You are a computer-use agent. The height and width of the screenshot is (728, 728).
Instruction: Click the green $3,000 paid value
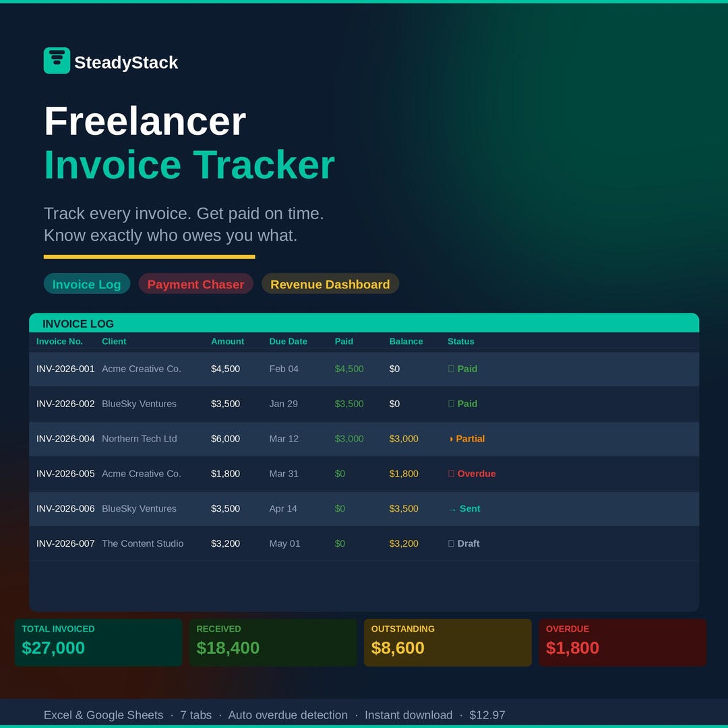(x=349, y=438)
